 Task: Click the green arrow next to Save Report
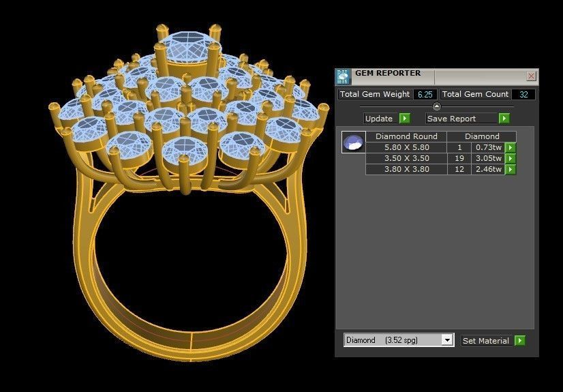(504, 119)
